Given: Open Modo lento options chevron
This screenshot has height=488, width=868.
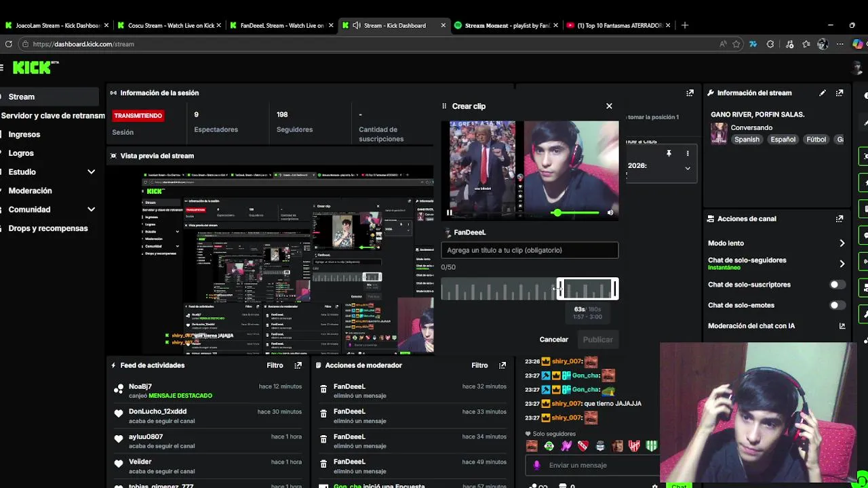Looking at the screenshot, I should (x=842, y=243).
